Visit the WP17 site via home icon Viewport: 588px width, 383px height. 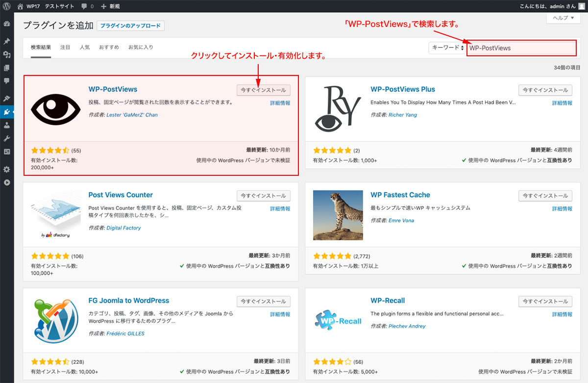(20, 6)
